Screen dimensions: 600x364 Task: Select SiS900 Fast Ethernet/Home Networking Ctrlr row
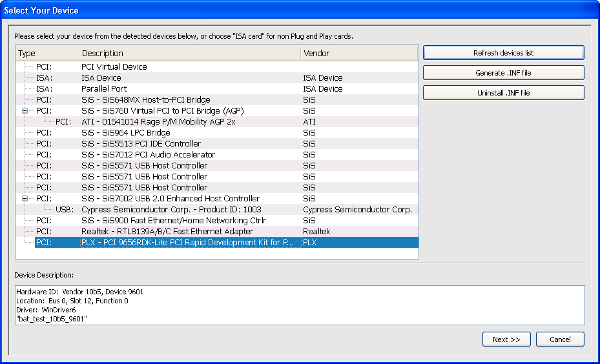(217, 221)
